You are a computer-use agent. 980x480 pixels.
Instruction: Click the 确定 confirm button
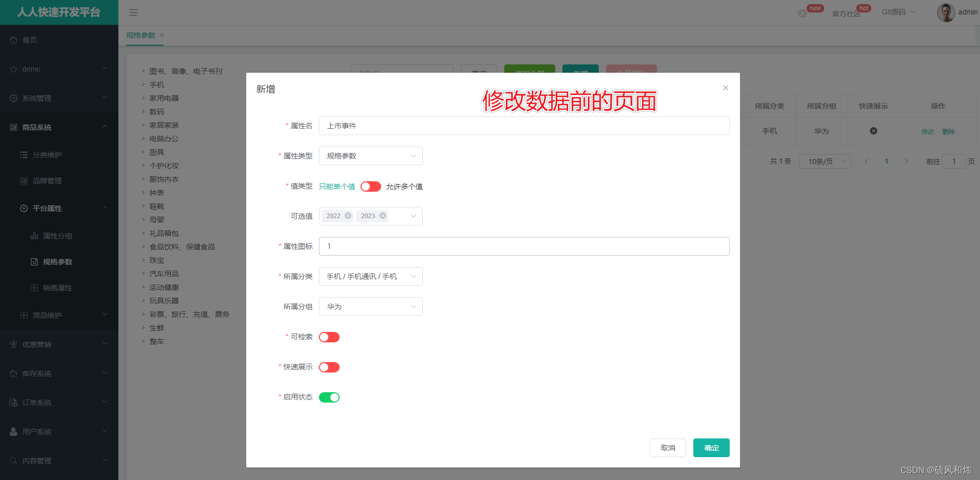tap(711, 448)
